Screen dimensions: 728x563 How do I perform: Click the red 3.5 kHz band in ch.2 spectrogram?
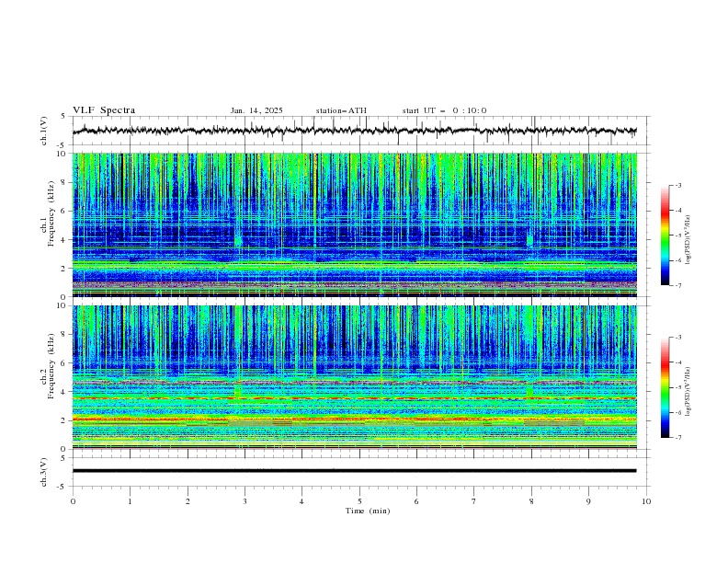(354, 398)
